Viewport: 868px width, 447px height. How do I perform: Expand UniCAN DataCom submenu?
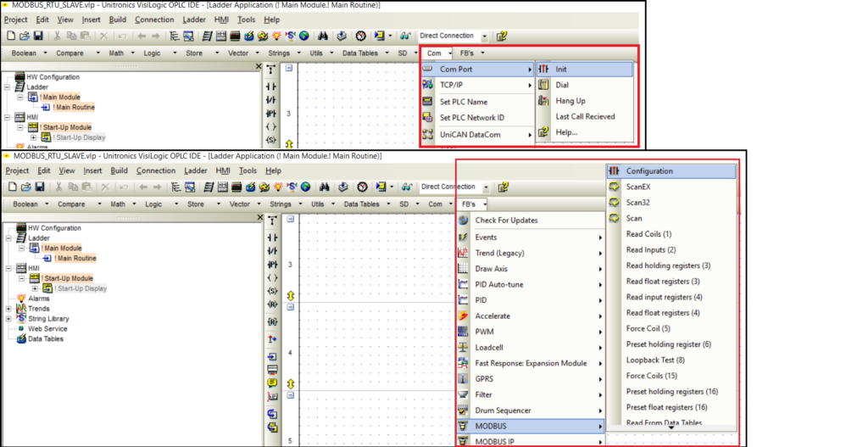coord(477,135)
